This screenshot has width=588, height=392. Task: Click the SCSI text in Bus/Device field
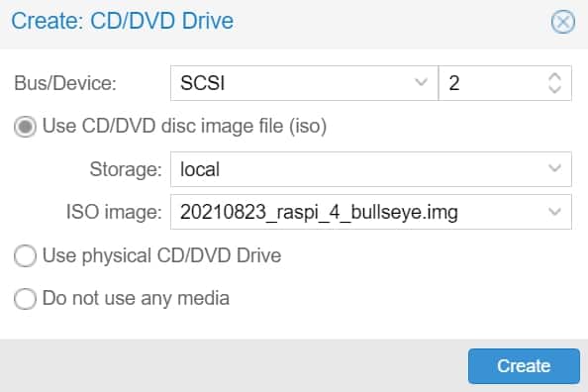203,83
